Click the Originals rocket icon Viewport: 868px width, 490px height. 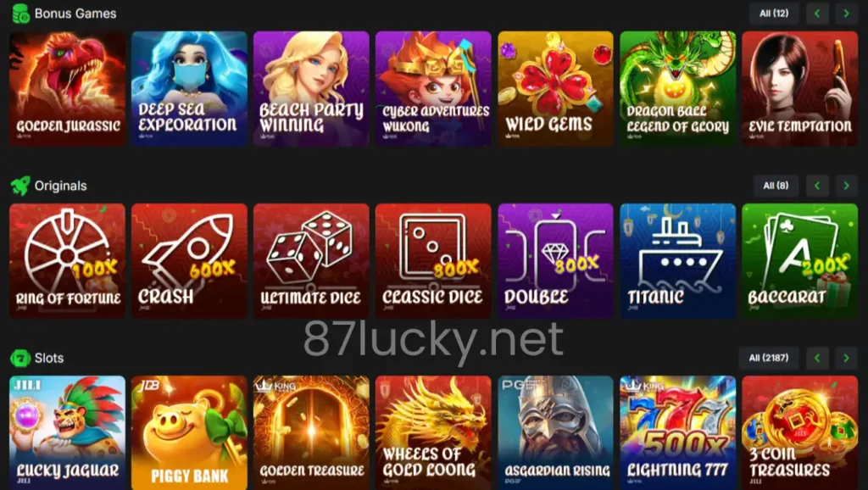[20, 186]
